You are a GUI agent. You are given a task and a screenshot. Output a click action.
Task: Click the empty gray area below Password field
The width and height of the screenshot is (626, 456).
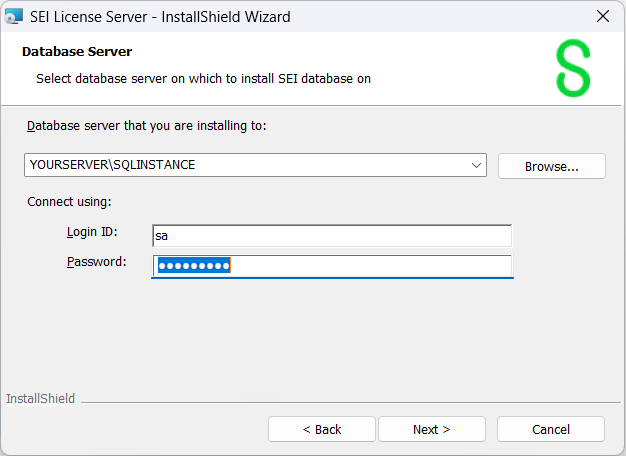pyautogui.click(x=312, y=335)
